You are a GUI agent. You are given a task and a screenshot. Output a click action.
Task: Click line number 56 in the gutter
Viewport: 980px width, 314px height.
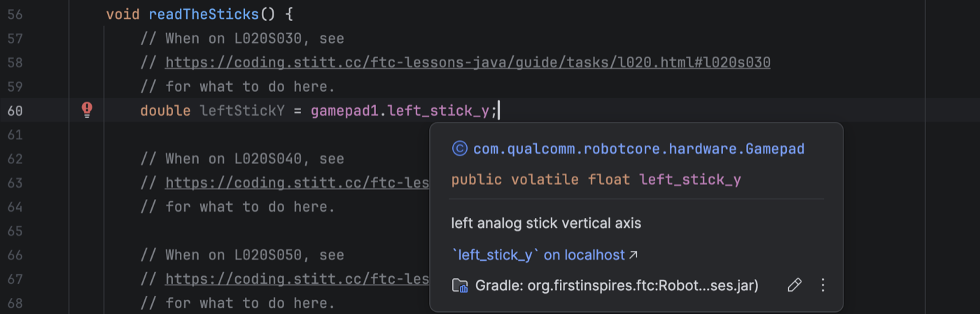pos(15,15)
